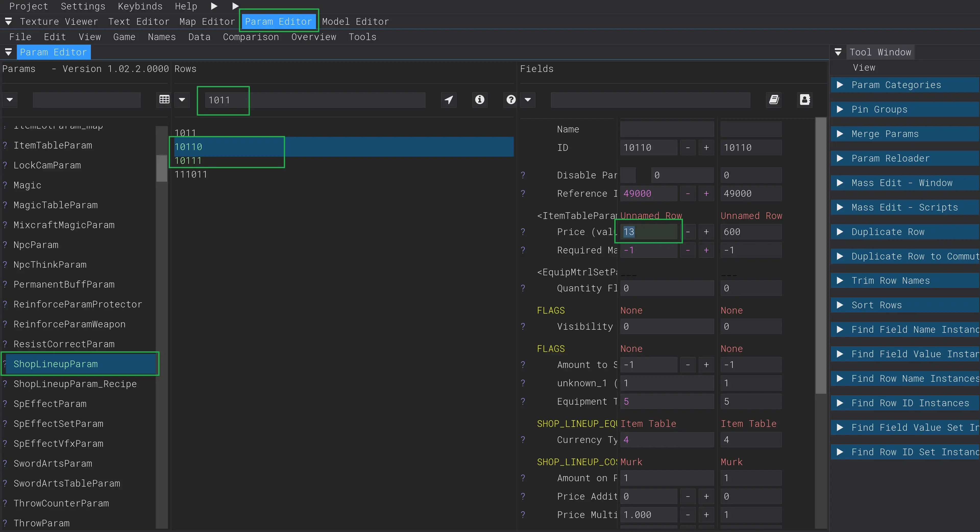The height and width of the screenshot is (532, 980).
Task: Click the info circle icon in Rows toolbar
Action: pos(480,100)
